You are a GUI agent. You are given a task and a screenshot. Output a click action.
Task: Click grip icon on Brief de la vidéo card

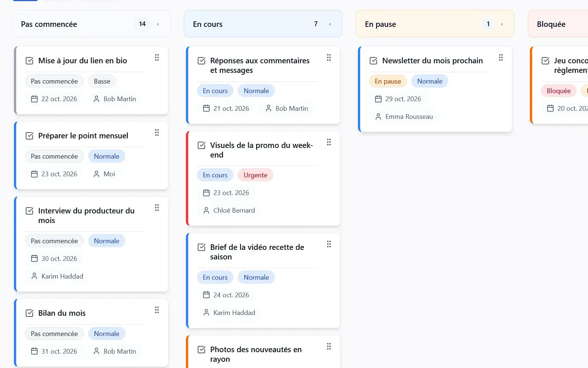329,244
